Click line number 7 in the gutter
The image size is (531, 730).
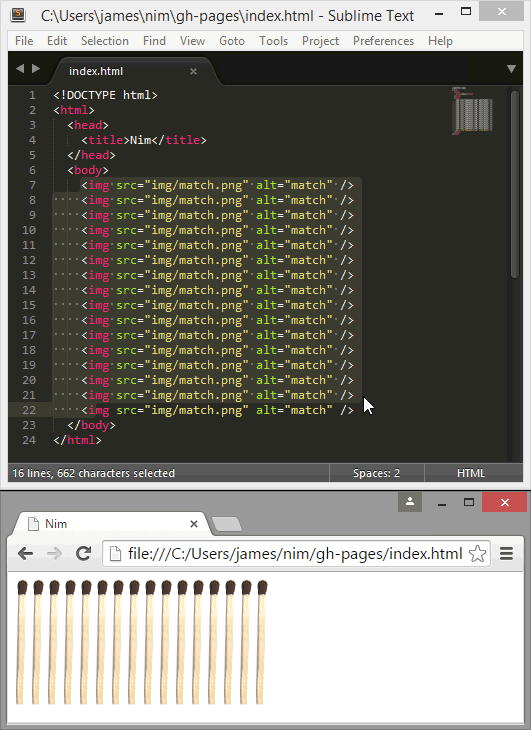click(x=32, y=185)
